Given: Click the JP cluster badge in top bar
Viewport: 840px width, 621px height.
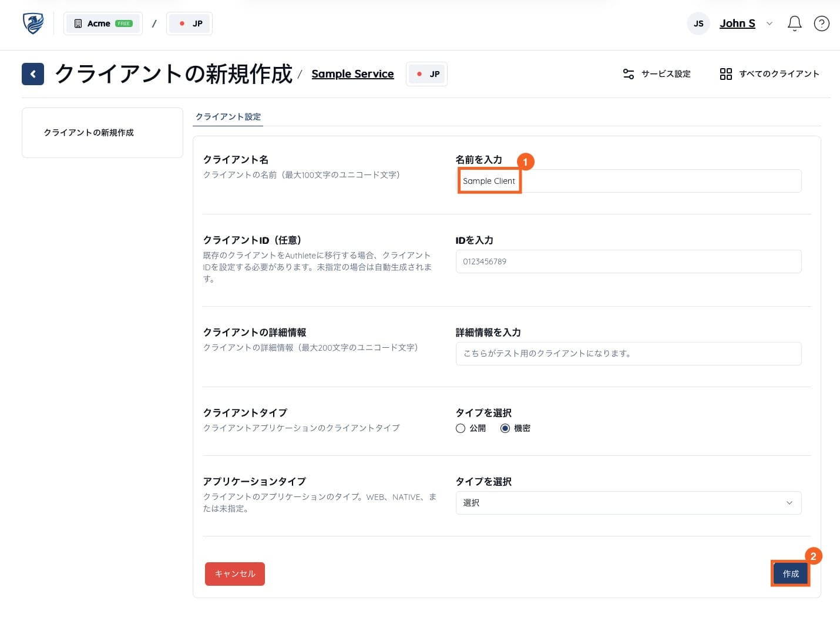Looking at the screenshot, I should point(189,24).
